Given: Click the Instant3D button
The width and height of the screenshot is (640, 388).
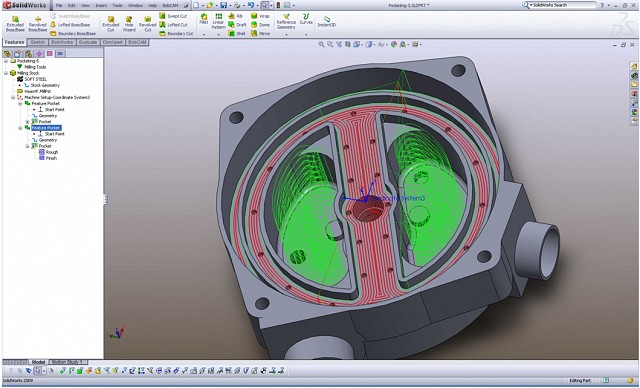Looking at the screenshot, I should coord(327,21).
